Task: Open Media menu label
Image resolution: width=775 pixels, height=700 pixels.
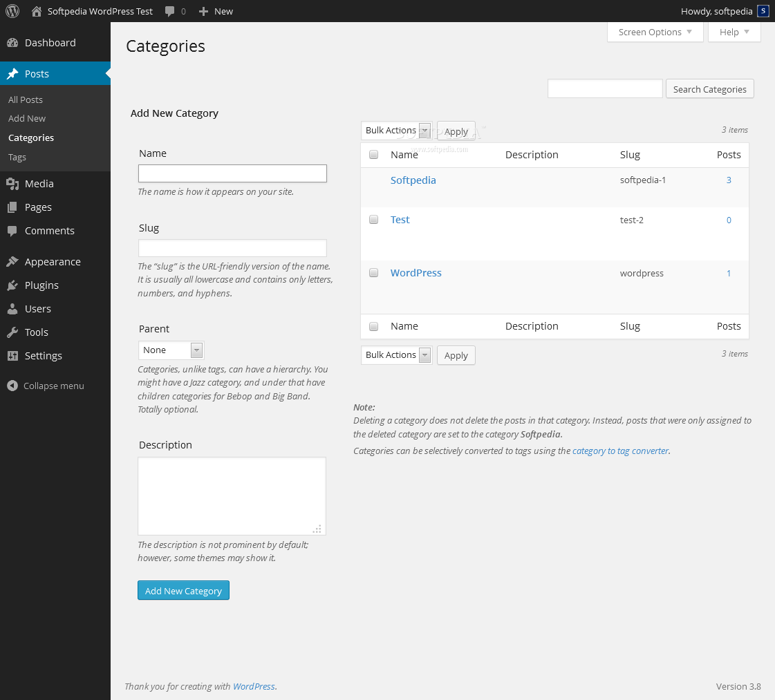Action: (x=39, y=184)
